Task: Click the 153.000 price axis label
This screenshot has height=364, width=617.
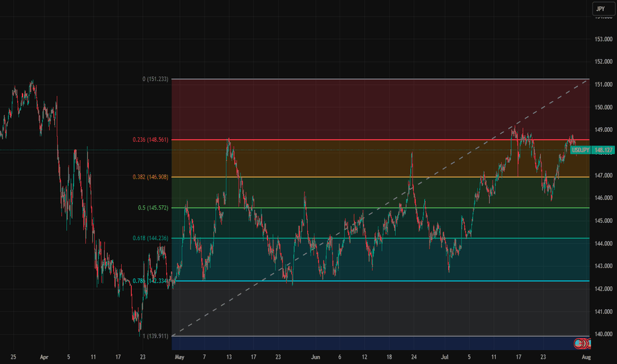Action: 604,39
